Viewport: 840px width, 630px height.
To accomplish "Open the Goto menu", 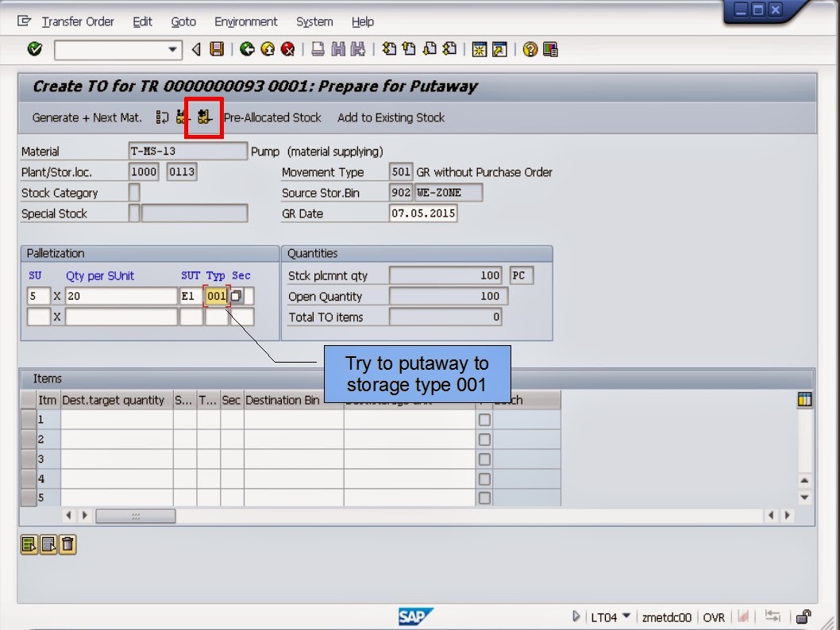I will pos(183,21).
